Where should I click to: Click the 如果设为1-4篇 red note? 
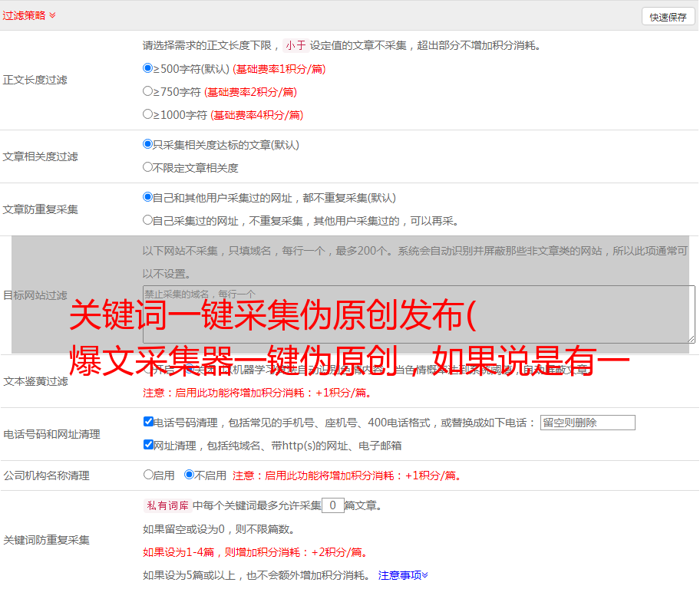point(256,552)
